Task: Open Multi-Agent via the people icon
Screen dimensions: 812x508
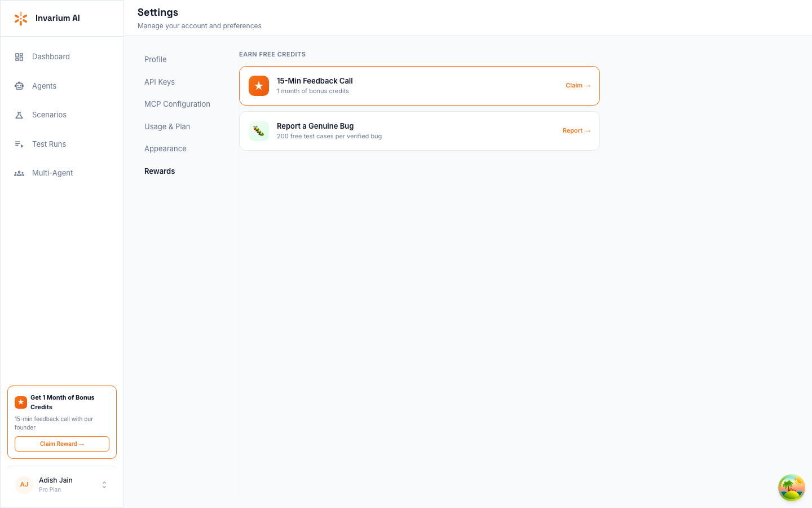Action: pyautogui.click(x=19, y=173)
